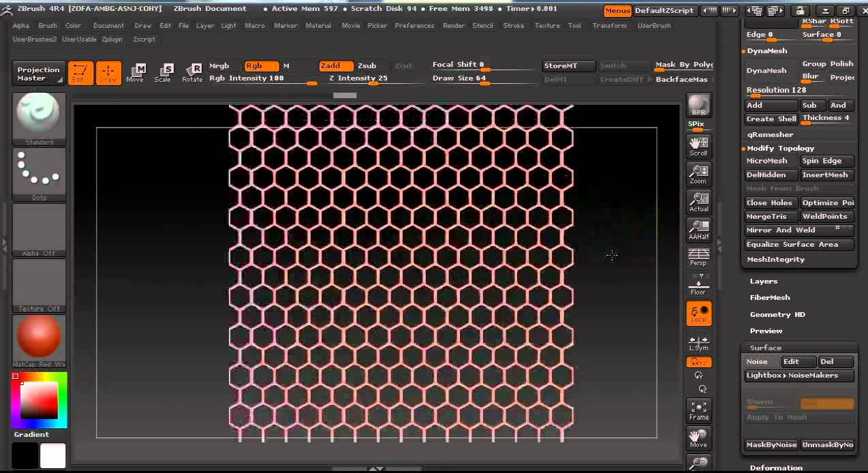868x473 pixels.
Task: Set canvas to Actual size
Action: coord(699,202)
